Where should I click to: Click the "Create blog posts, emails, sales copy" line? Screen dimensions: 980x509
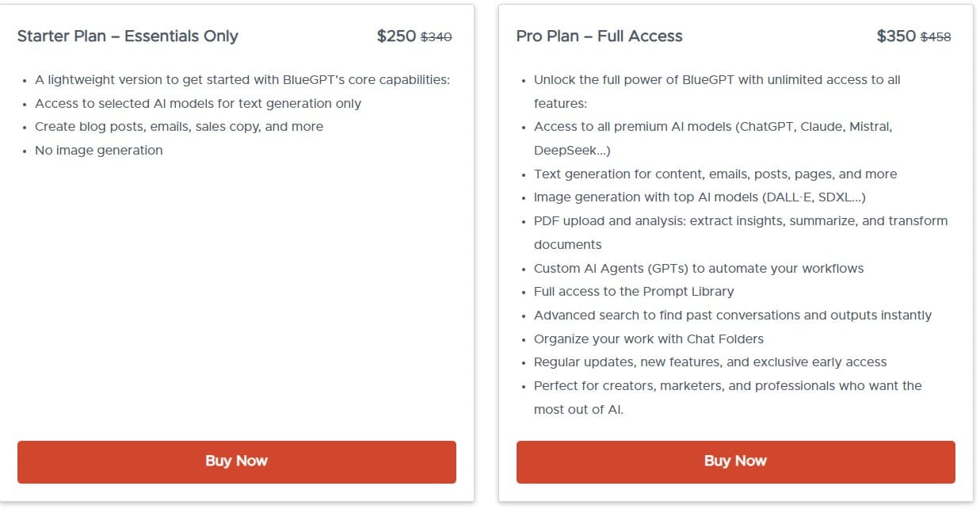(x=179, y=127)
